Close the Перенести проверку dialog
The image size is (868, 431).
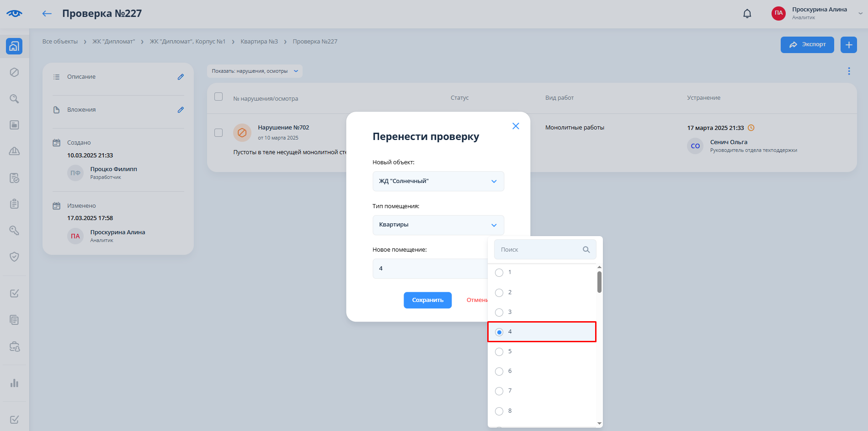point(516,126)
